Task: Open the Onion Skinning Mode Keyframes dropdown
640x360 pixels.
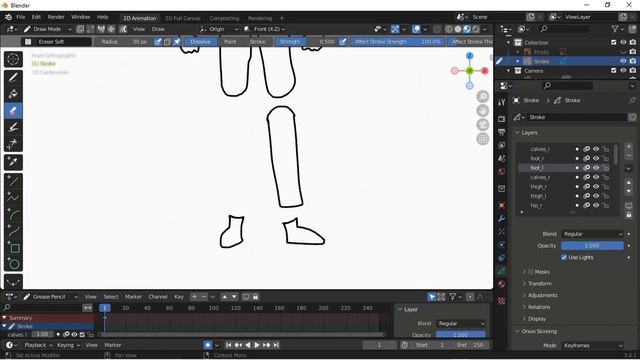Action: (x=592, y=345)
